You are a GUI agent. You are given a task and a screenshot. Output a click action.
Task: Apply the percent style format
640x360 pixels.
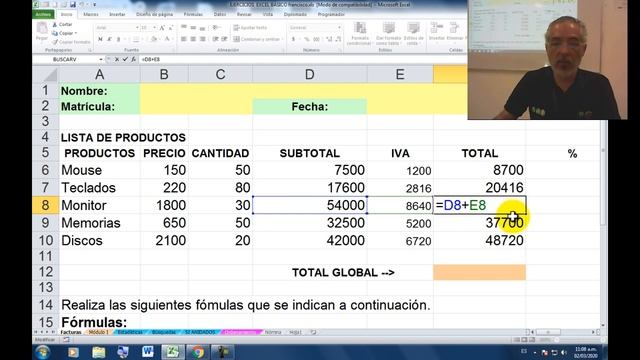pyautogui.click(x=307, y=39)
